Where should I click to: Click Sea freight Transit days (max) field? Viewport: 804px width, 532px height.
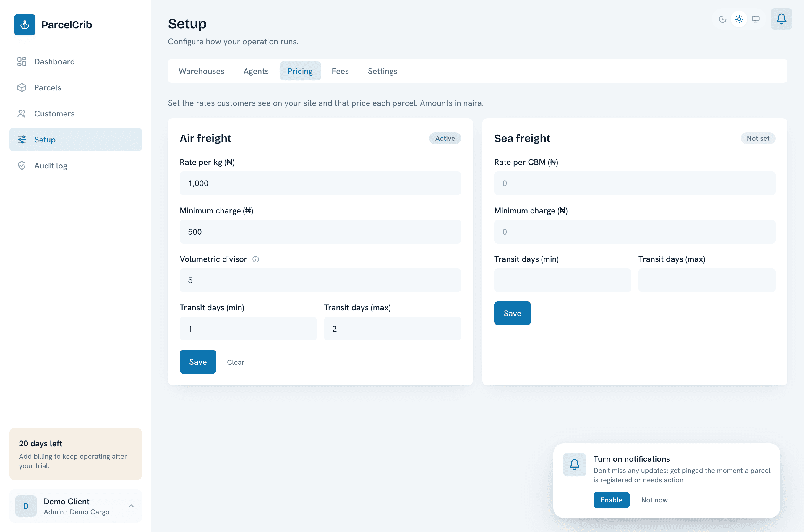click(x=707, y=280)
